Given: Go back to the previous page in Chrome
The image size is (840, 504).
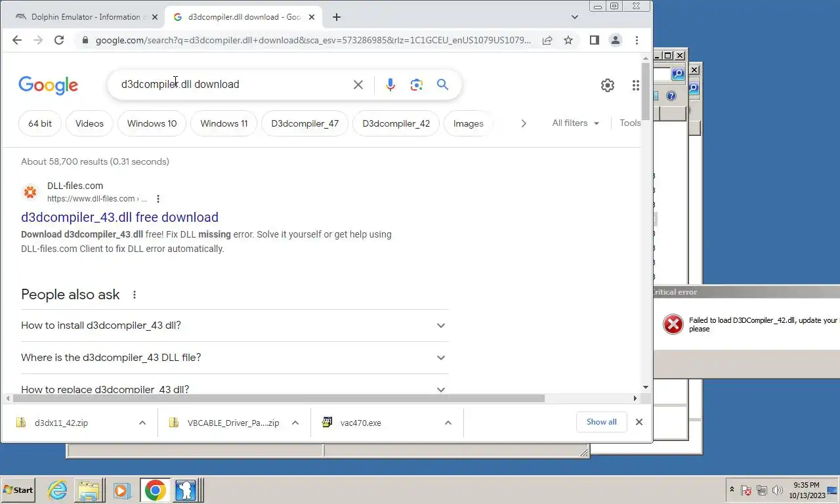Looking at the screenshot, I should click(x=17, y=40).
